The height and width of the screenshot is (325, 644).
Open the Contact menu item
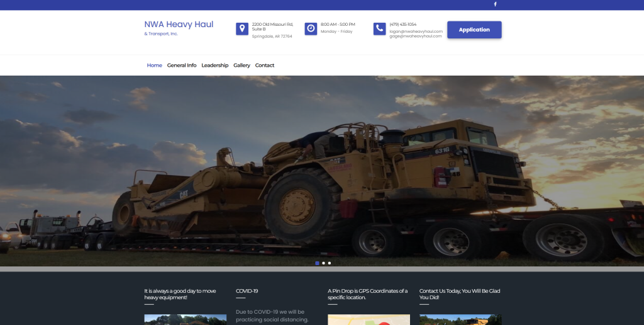point(265,66)
